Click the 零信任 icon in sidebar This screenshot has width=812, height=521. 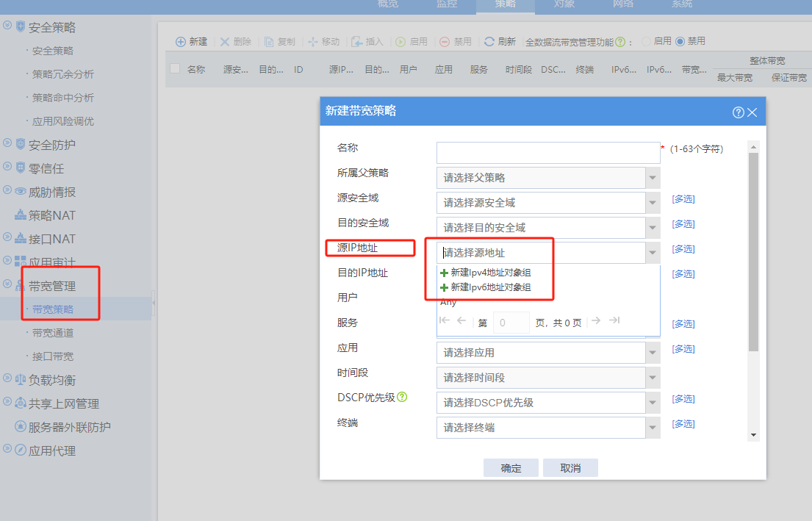(x=20, y=168)
